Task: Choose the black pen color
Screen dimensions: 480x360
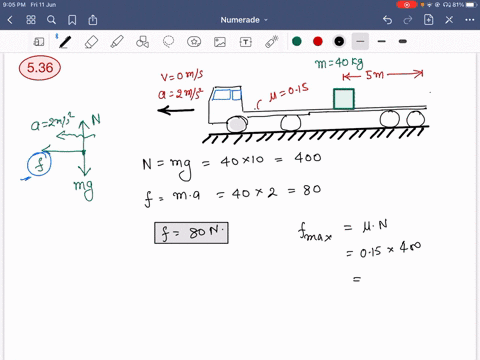Action: tap(339, 41)
